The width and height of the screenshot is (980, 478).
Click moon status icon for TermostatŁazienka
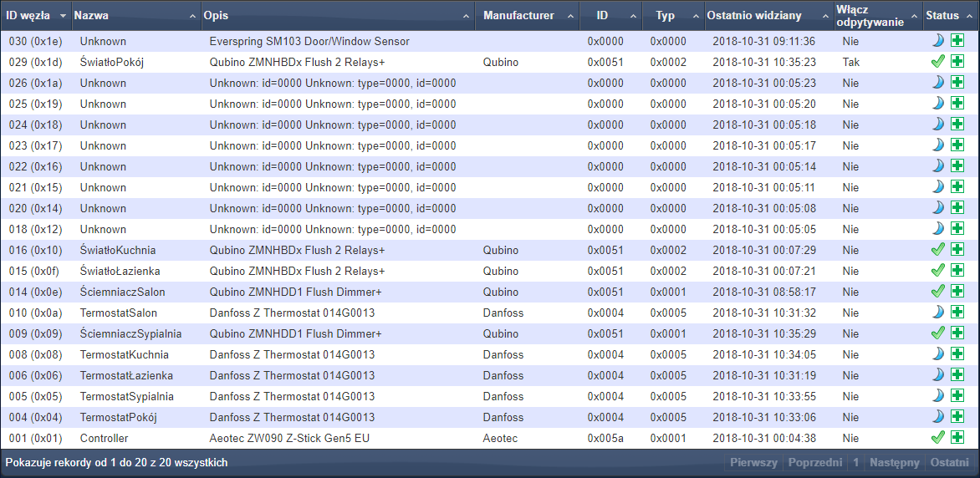click(937, 375)
